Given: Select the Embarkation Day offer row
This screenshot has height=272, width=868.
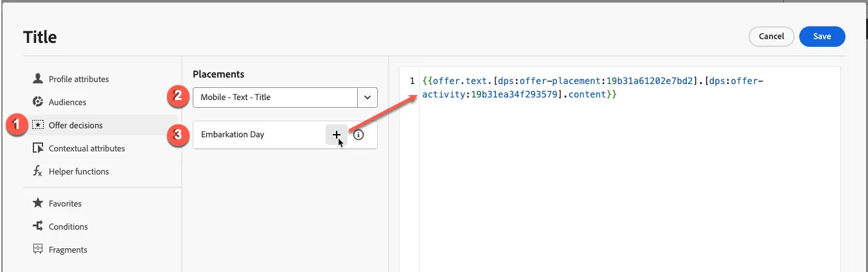Looking at the screenshot, I should (285, 135).
